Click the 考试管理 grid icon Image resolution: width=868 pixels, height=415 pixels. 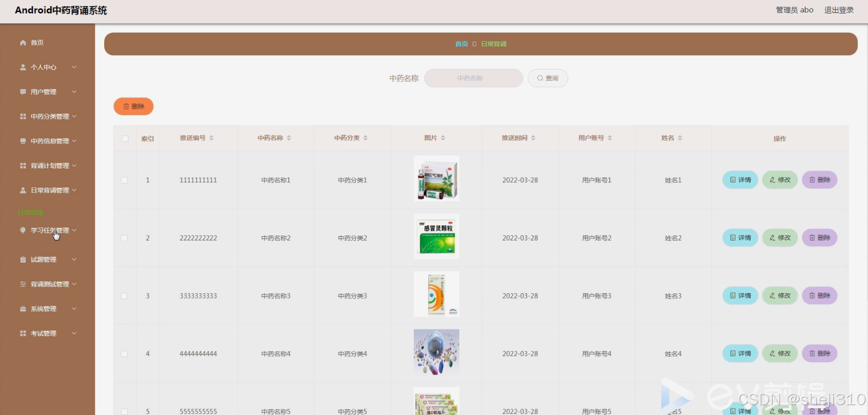(23, 333)
